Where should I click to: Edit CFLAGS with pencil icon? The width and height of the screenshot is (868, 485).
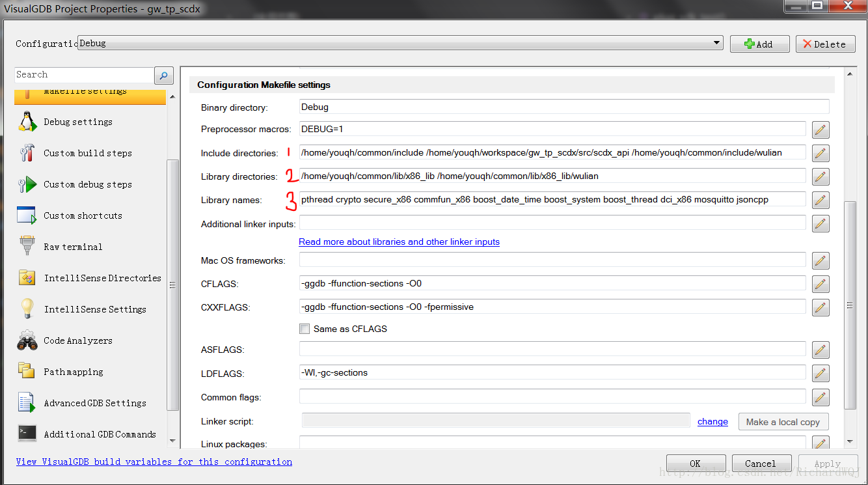click(x=821, y=284)
